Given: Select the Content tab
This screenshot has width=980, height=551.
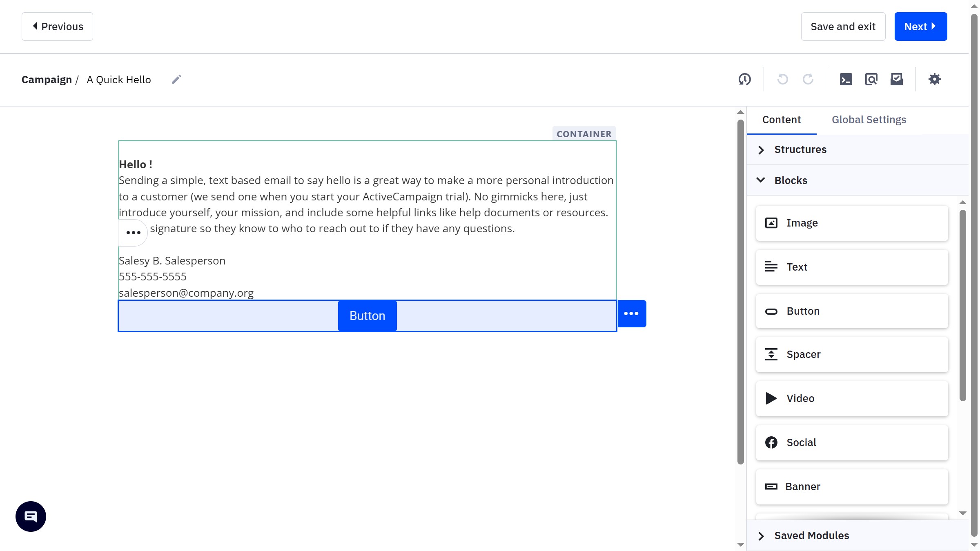Looking at the screenshot, I should [781, 120].
